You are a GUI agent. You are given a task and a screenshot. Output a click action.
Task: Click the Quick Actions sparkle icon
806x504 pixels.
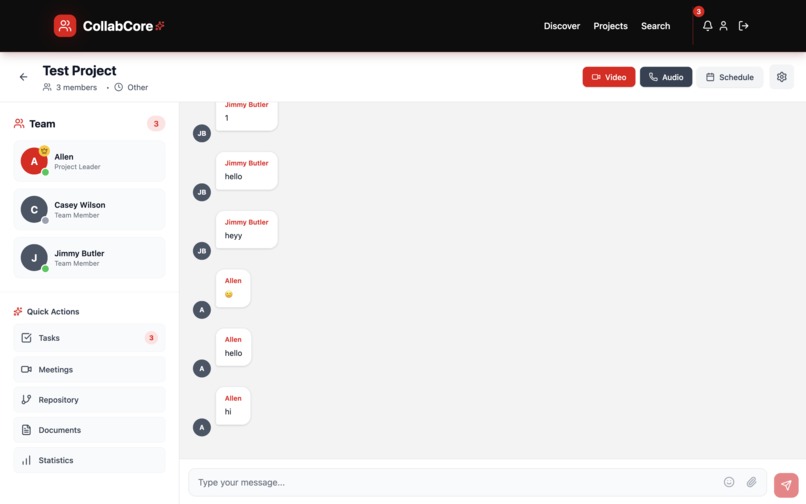pos(18,311)
